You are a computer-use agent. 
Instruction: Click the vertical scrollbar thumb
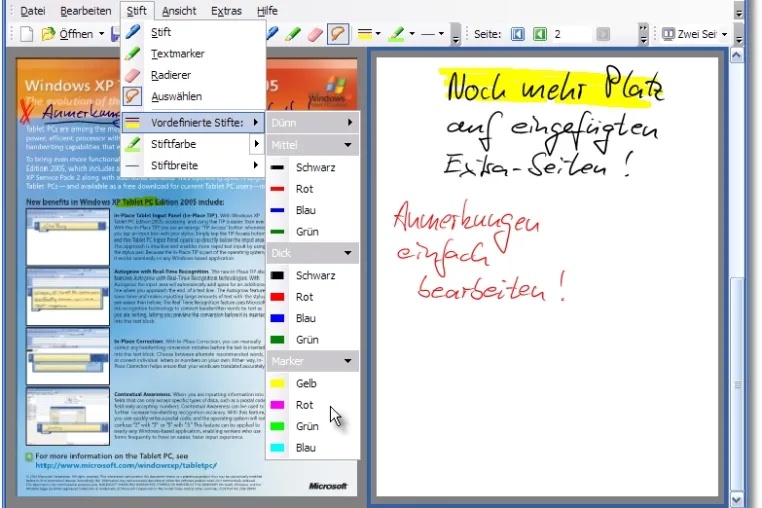(737, 384)
